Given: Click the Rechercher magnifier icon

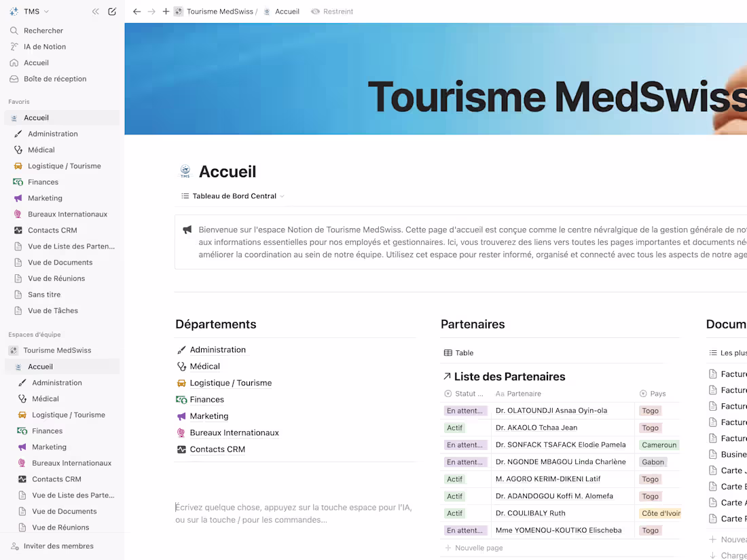Looking at the screenshot, I should point(14,30).
